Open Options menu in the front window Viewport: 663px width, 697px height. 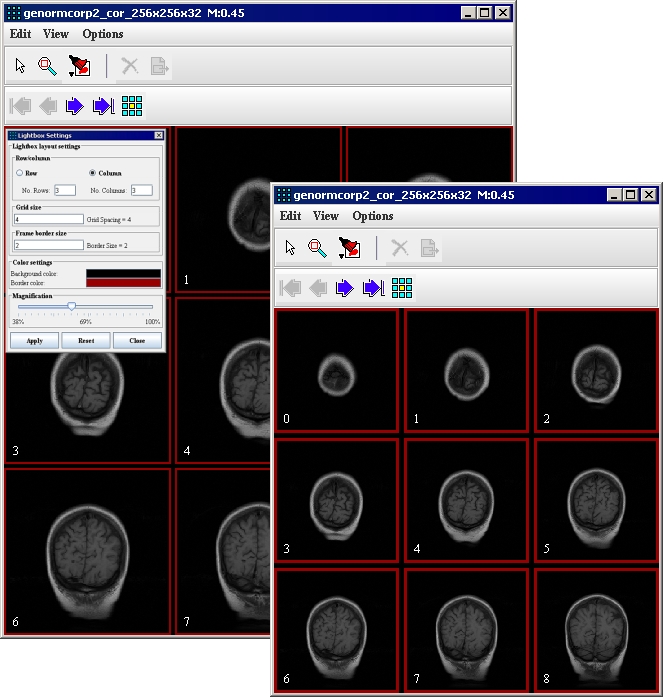tap(372, 216)
